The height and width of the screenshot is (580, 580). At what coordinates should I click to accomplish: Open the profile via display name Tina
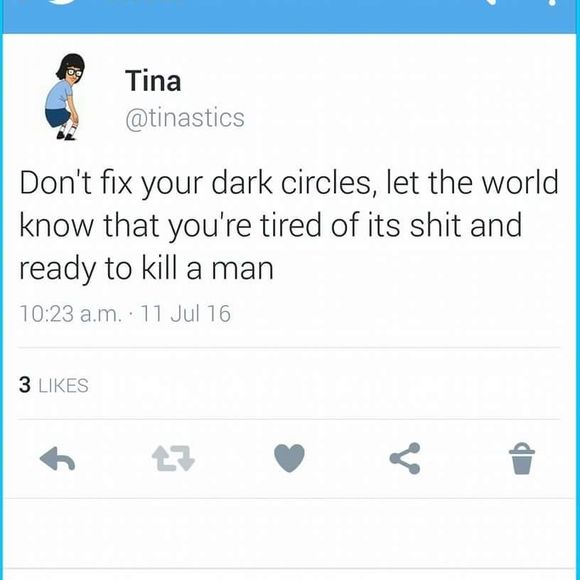(x=153, y=81)
